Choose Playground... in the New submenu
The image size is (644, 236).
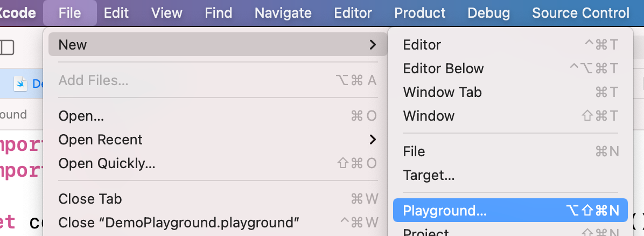coord(510,211)
